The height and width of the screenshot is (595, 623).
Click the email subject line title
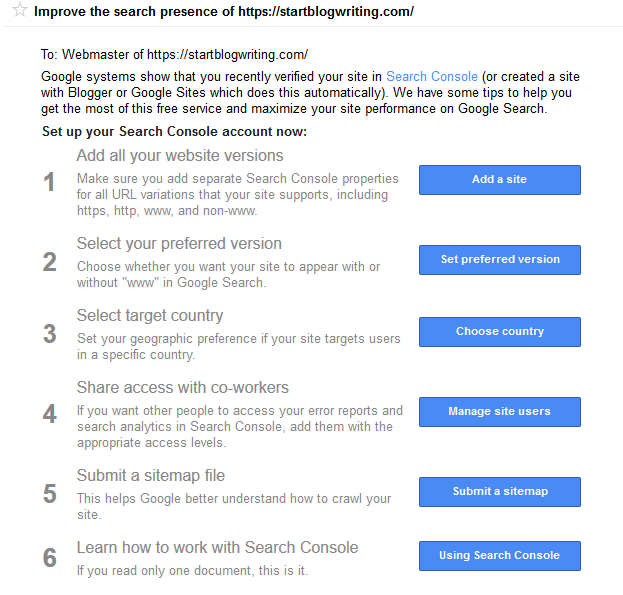pos(224,12)
